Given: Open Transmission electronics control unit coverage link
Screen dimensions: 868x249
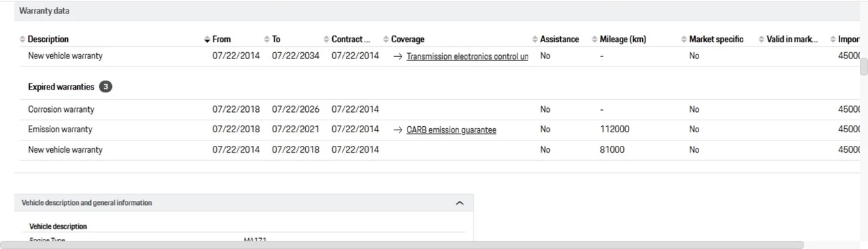Looking at the screenshot, I should 467,56.
